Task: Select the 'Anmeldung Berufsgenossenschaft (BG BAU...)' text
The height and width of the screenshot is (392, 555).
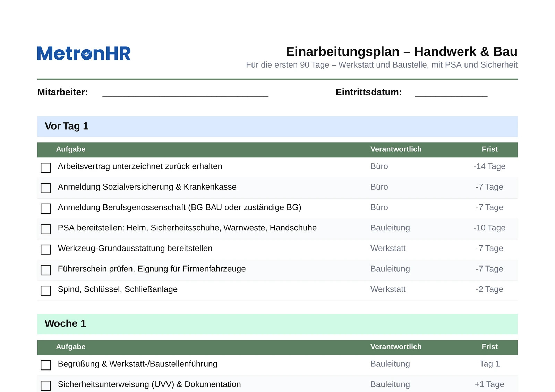Action: tap(180, 207)
